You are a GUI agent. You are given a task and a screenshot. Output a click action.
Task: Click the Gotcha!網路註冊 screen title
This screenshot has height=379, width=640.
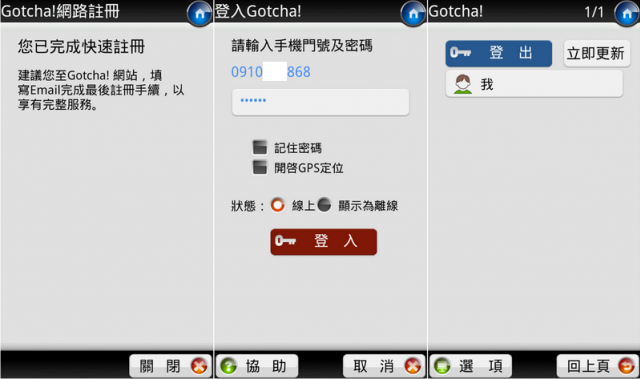(60, 11)
